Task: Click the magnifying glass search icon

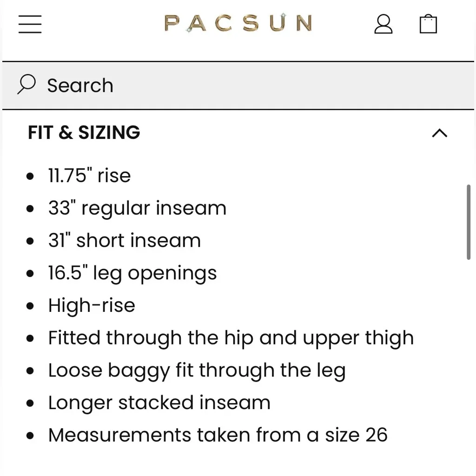Action: point(26,85)
